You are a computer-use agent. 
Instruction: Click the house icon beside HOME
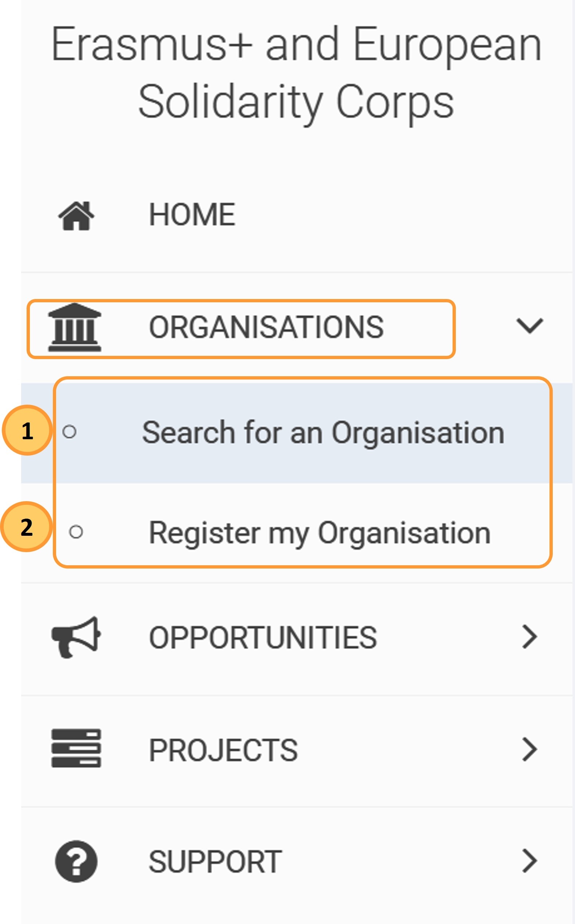click(x=76, y=216)
